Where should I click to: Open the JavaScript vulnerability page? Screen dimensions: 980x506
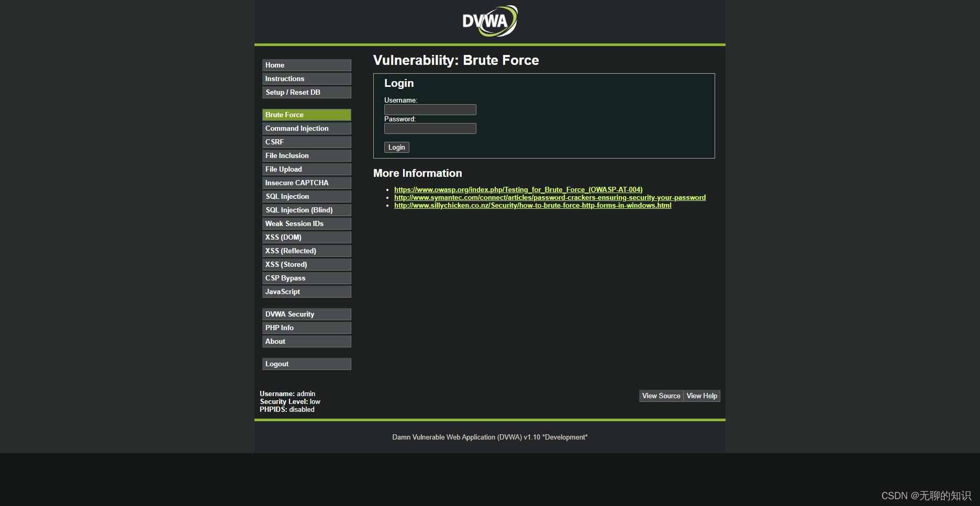306,291
